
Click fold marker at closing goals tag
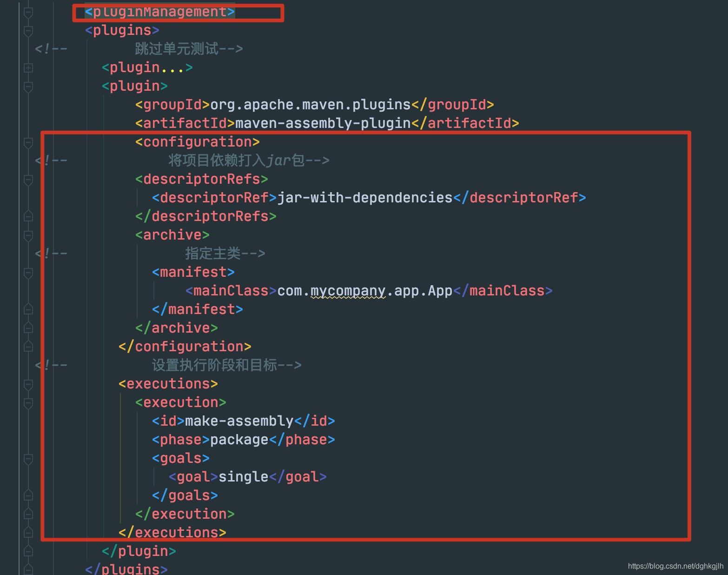click(28, 495)
